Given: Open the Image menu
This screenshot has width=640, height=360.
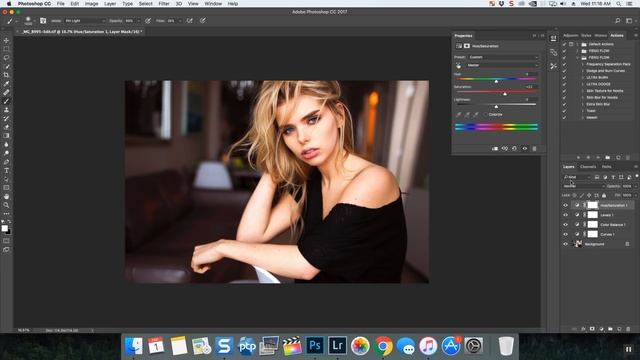Looking at the screenshot, I should click(x=91, y=4).
